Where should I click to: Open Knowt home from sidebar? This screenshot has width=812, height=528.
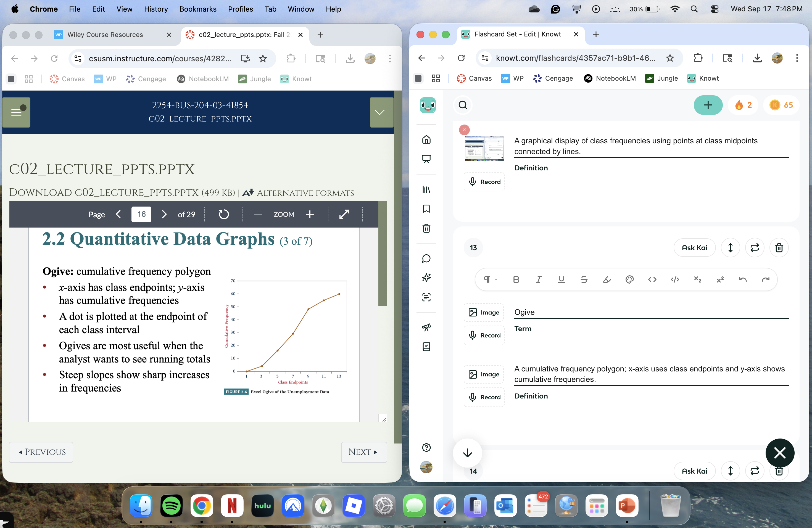point(426,139)
